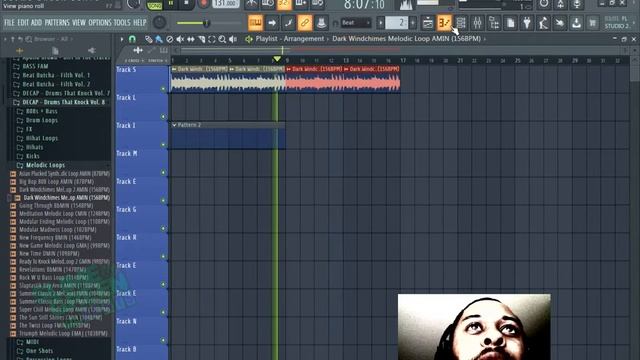Viewport: 640px width, 360px height.
Task: Click the highlighted Piano roll view icon
Action: point(444,23)
